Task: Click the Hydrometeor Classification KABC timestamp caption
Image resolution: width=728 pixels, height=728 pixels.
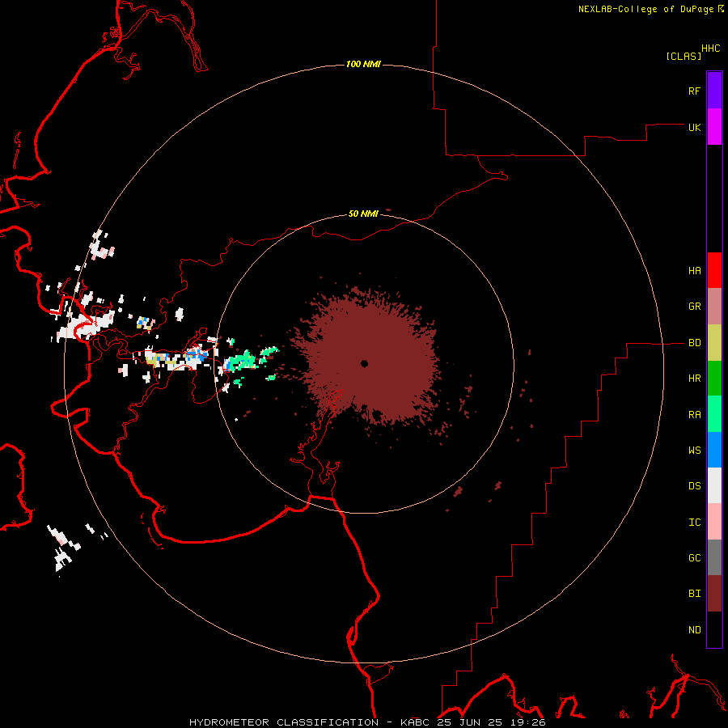Action: [x=367, y=722]
